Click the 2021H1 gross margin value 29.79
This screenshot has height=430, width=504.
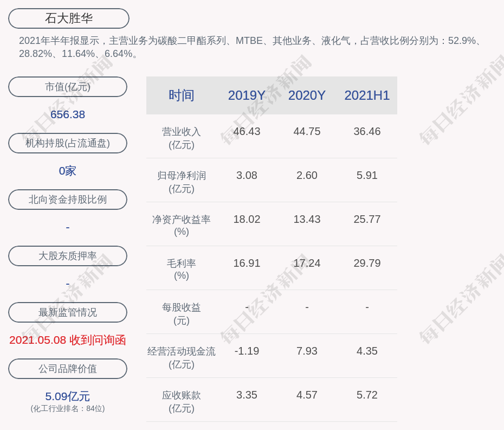pos(367,263)
